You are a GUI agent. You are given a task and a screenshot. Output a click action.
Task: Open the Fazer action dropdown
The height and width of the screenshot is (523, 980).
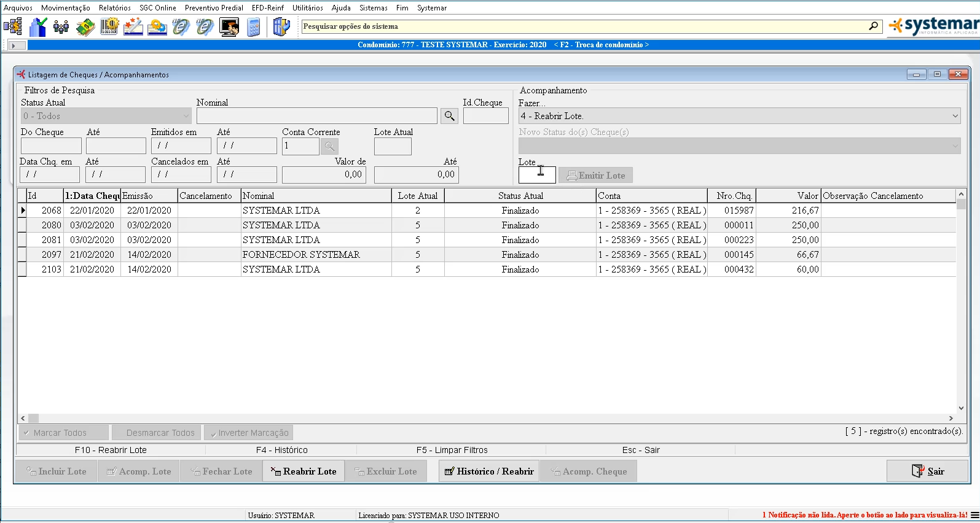click(955, 116)
